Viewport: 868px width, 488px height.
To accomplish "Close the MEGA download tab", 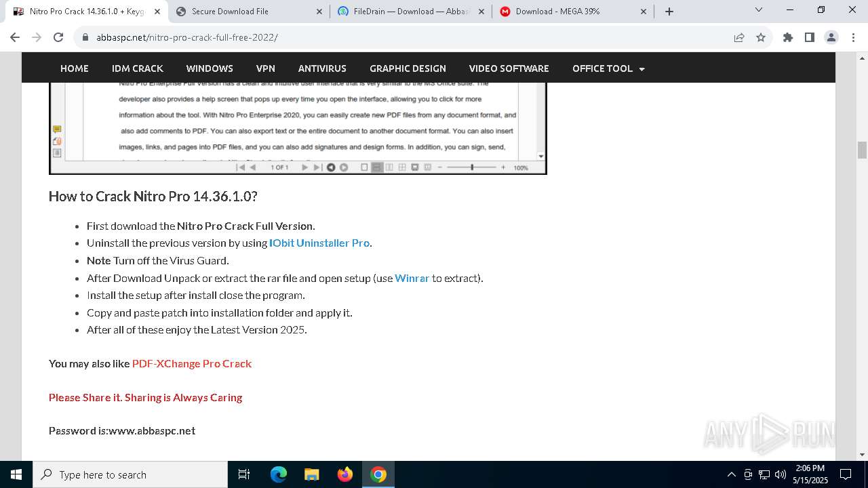I will [644, 12].
